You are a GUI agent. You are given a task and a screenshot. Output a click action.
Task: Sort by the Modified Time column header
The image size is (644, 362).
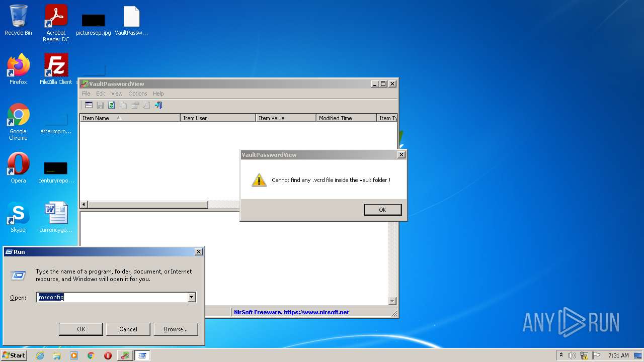pos(346,118)
